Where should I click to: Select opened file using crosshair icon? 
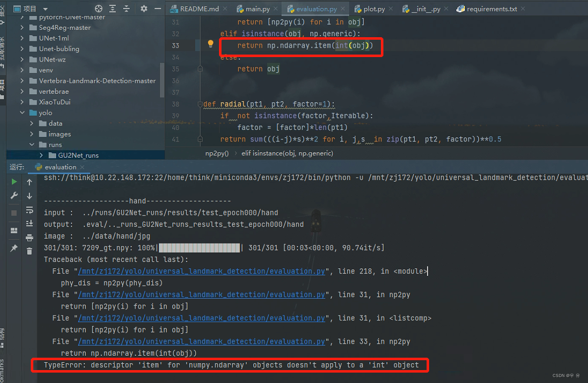point(99,8)
